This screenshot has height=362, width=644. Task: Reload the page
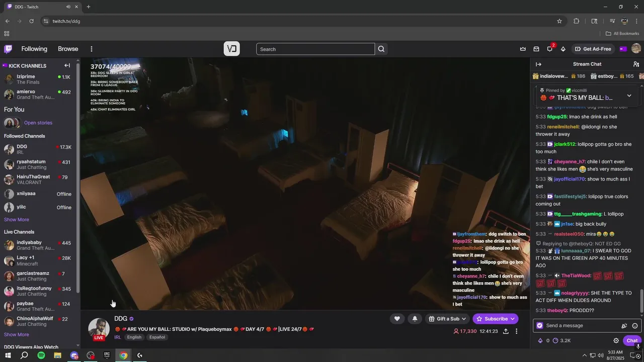coord(31,21)
